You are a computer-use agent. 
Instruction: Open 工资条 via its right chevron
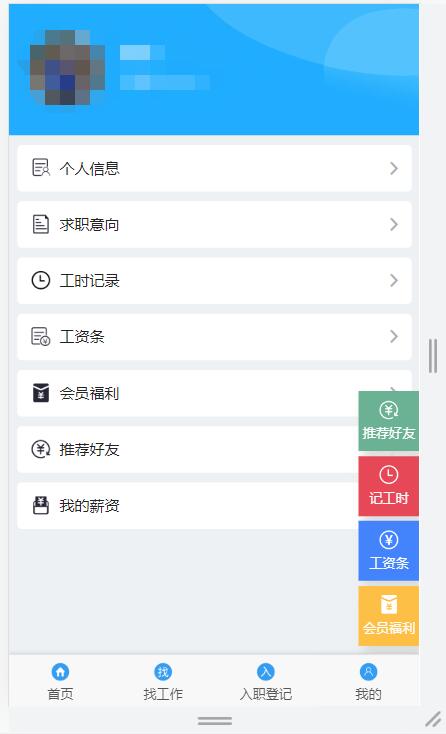(394, 336)
